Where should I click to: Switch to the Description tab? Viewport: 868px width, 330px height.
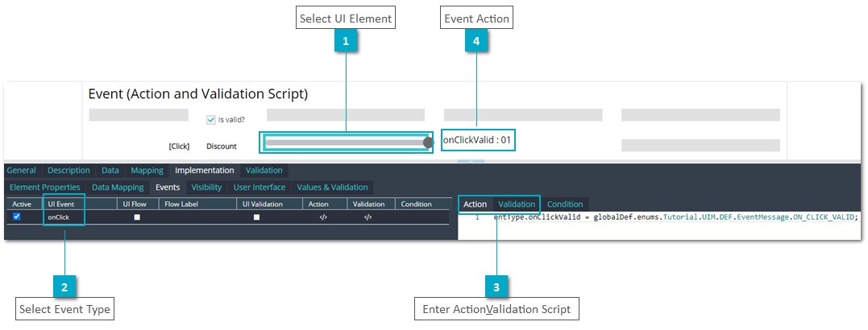tap(69, 171)
